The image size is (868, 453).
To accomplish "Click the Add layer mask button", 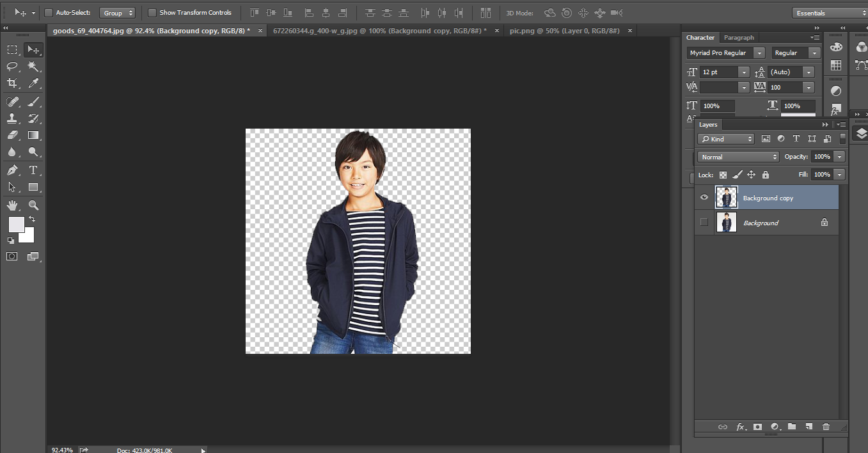I will [x=757, y=427].
